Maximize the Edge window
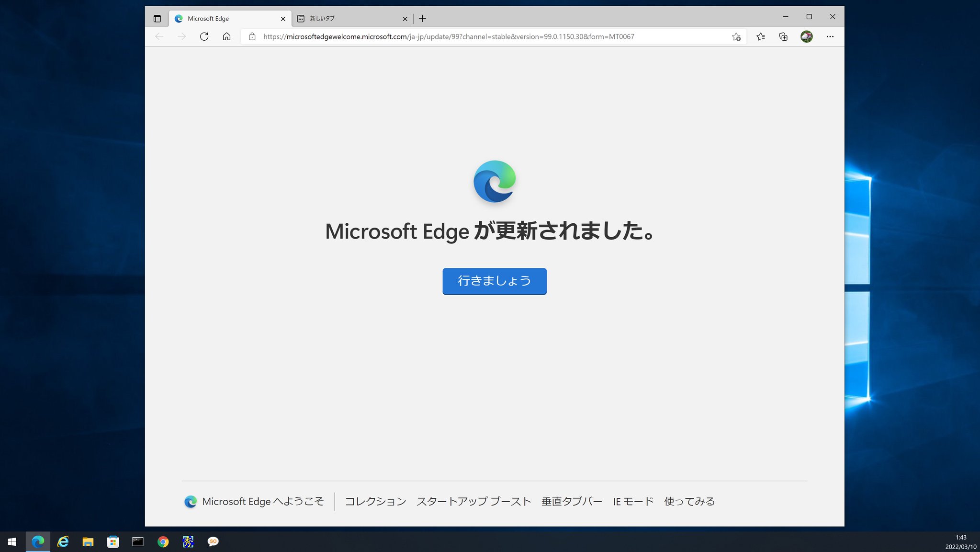 [809, 17]
